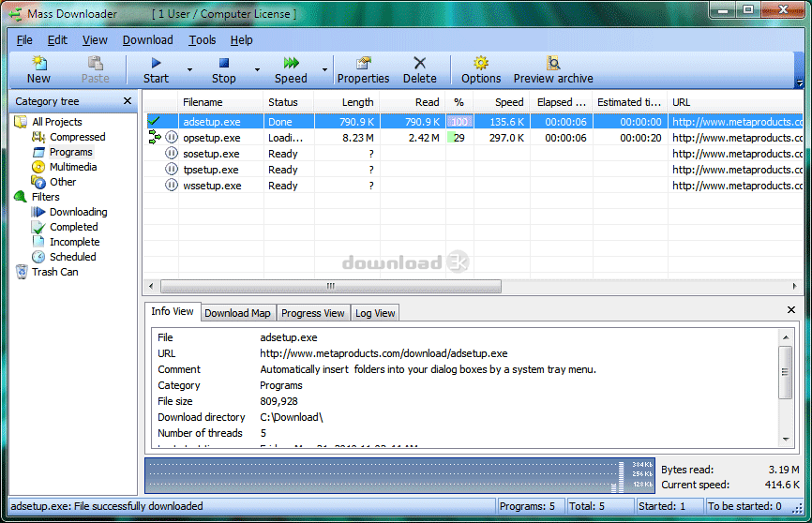Show the Scheduled filter
This screenshot has width=812, height=523.
72,257
